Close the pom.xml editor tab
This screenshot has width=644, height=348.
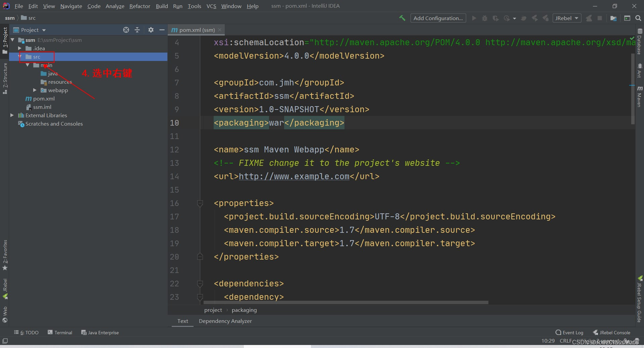tap(220, 30)
